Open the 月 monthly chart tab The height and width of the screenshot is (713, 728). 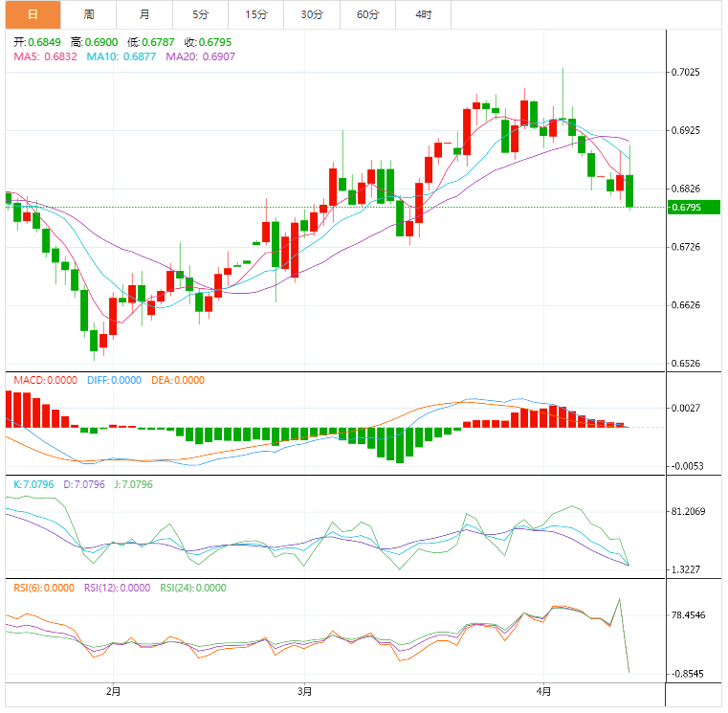tap(144, 14)
